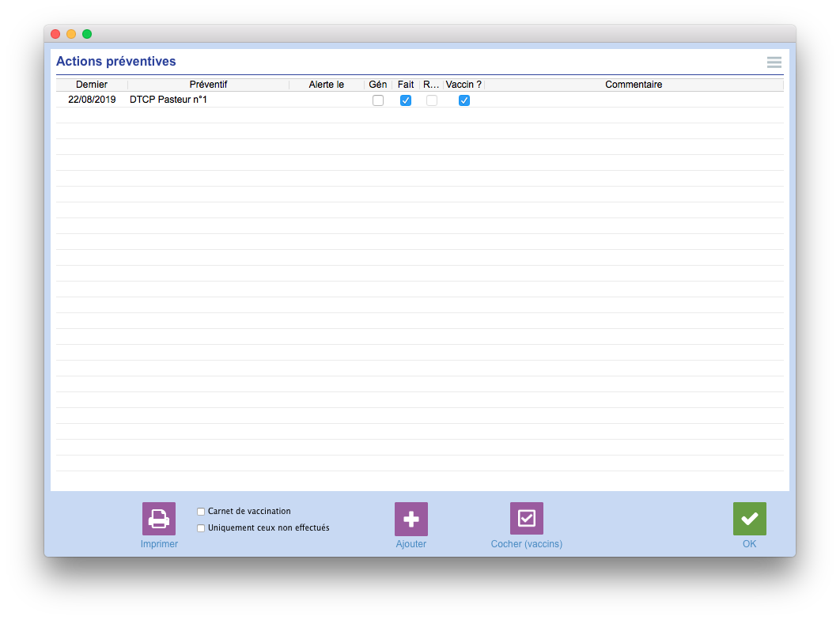Uncheck the Fait checkbox for DTCP Pasteur
Viewport: 840px width, 620px height.
click(x=406, y=100)
